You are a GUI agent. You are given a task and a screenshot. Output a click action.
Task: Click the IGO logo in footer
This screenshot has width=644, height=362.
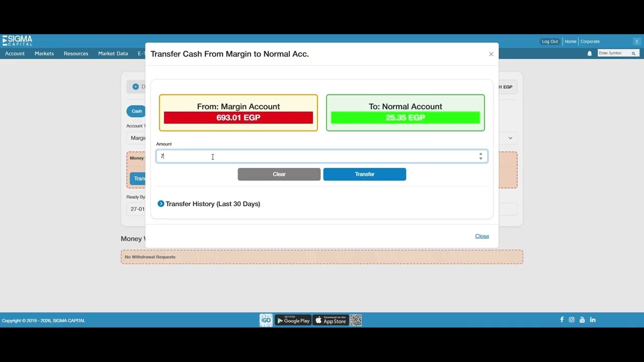coord(266,320)
